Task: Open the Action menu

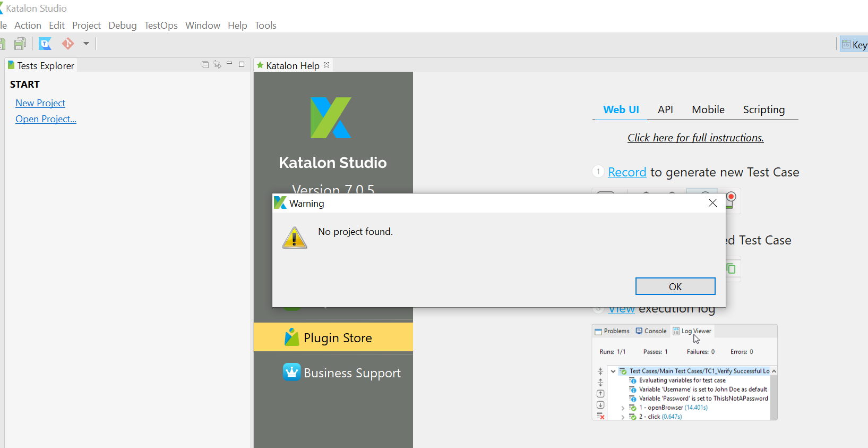Action: (x=28, y=26)
